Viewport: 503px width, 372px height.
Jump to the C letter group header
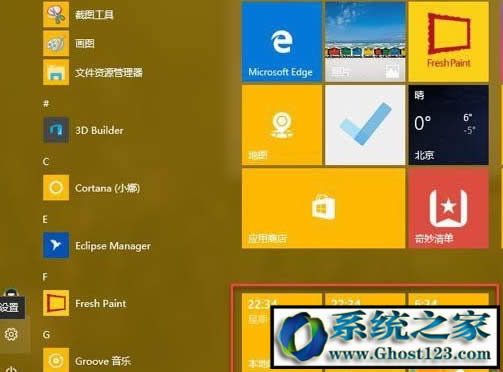(46, 162)
